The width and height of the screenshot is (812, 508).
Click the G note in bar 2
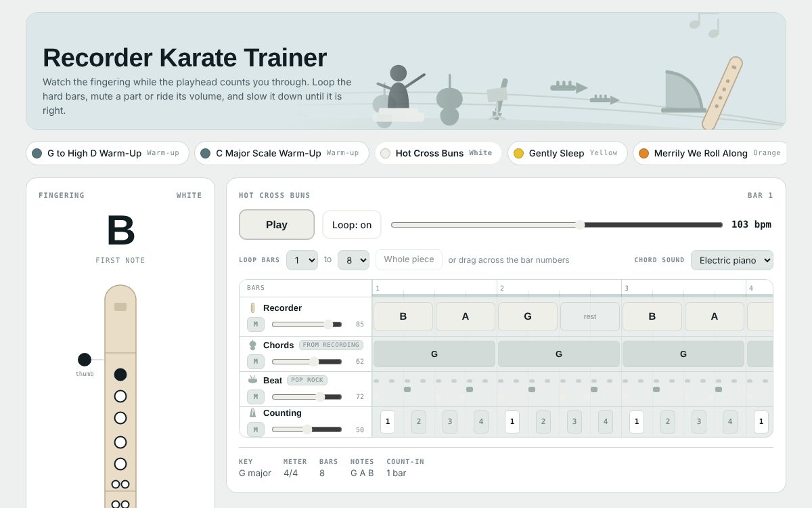[528, 316]
